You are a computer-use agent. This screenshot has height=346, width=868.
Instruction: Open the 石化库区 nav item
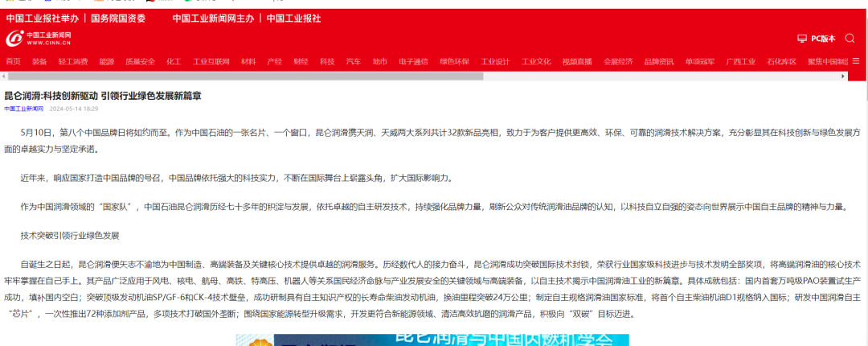pyautogui.click(x=781, y=61)
